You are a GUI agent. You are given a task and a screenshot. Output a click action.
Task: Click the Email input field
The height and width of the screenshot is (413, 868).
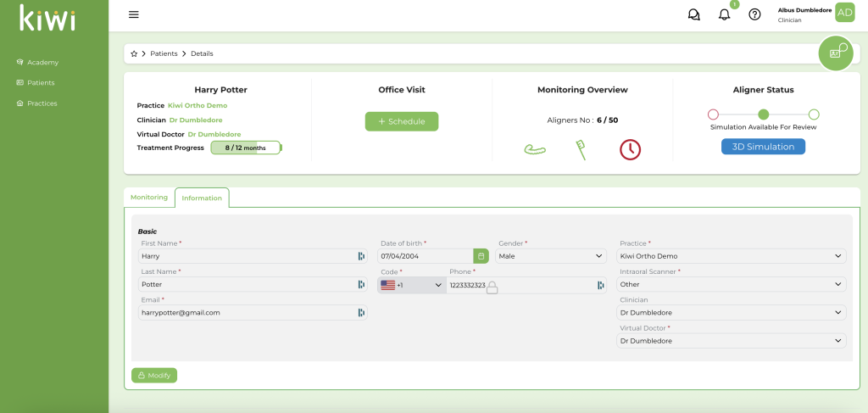[x=246, y=312]
